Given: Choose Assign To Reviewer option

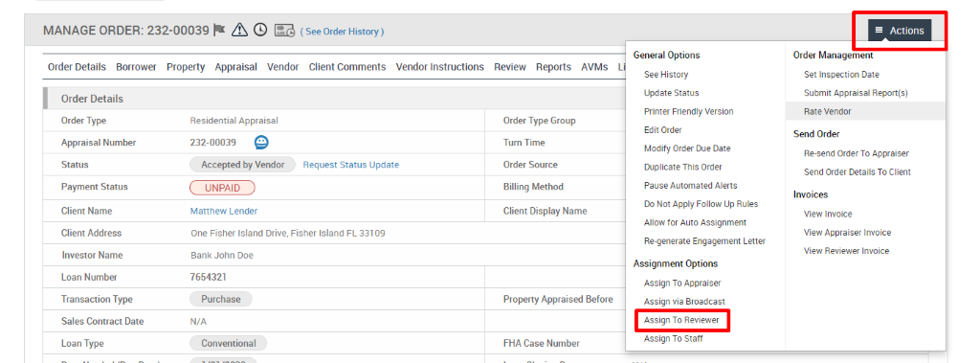Looking at the screenshot, I should [681, 321].
